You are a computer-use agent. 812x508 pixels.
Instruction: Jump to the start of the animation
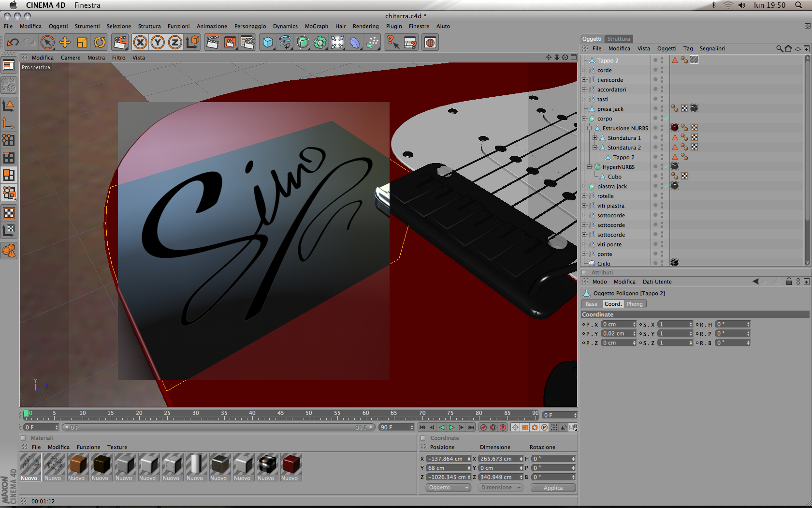[422, 428]
